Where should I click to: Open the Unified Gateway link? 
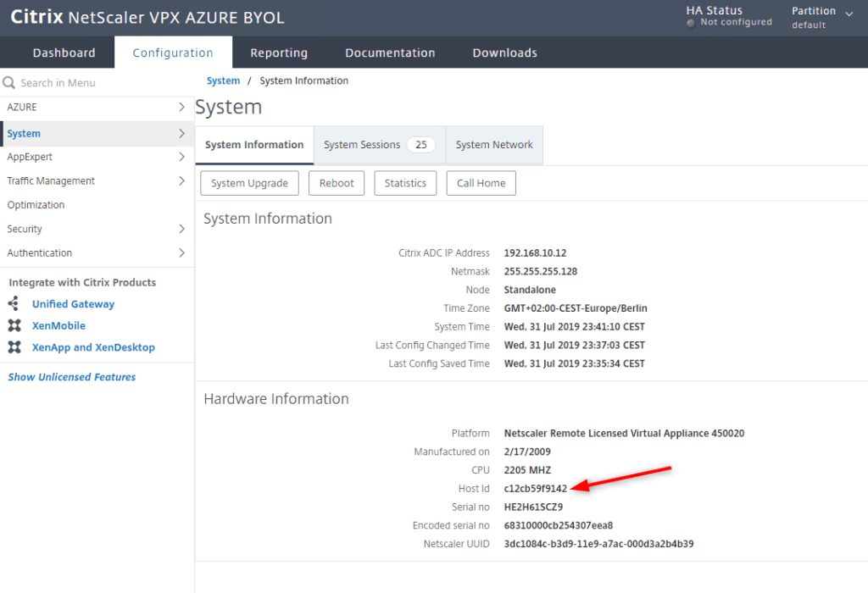click(x=73, y=303)
